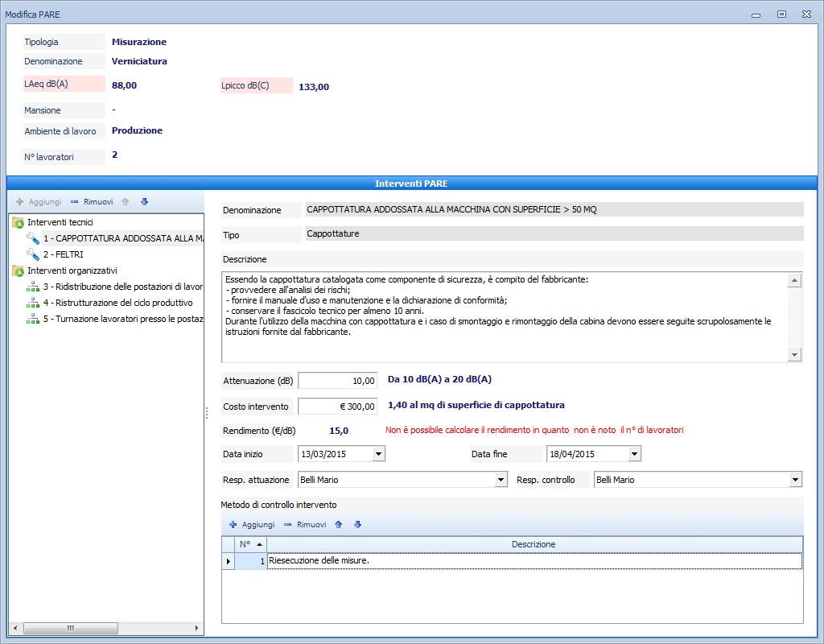Click the Denominazione field of the intervention
Viewport: 824px width, 644px height.
tap(554, 210)
